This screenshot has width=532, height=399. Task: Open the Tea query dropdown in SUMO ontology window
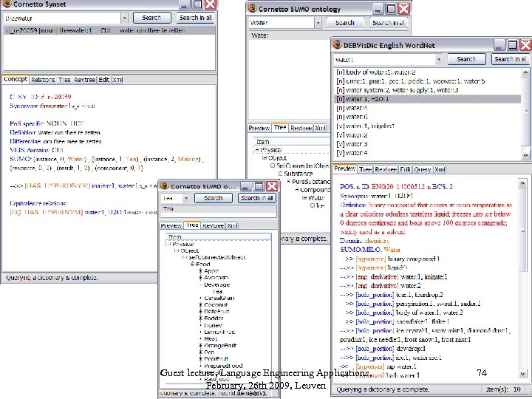[x=186, y=198]
